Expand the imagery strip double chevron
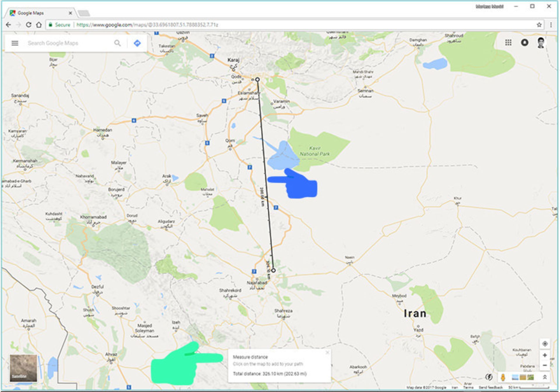Screen dimensions: 560x392 [x=545, y=377]
